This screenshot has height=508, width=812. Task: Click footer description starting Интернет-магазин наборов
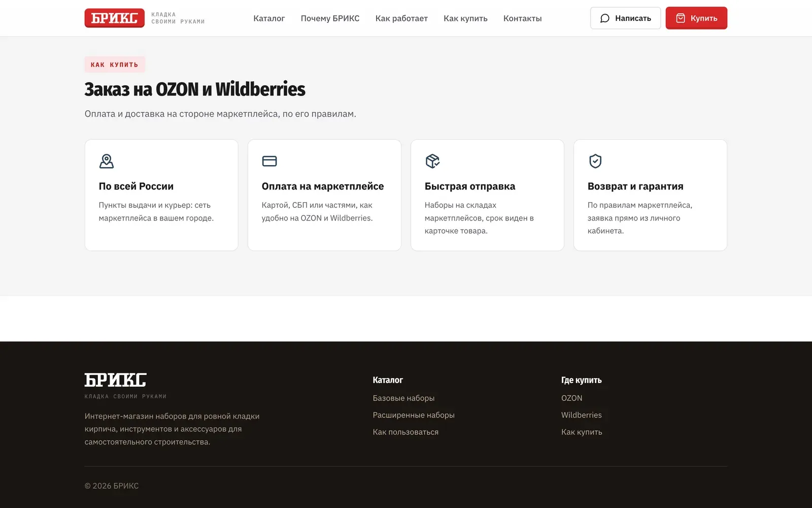[172, 429]
